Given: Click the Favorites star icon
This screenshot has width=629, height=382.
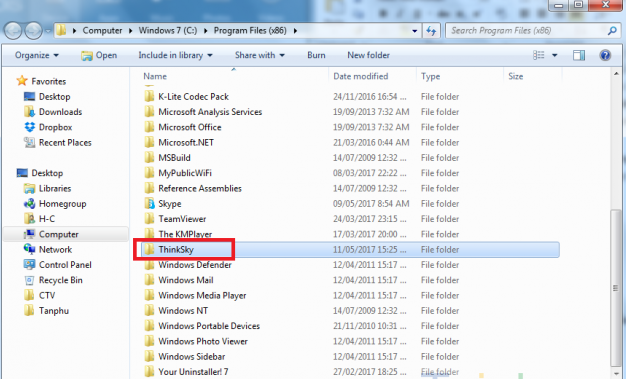Looking at the screenshot, I should coord(22,81).
